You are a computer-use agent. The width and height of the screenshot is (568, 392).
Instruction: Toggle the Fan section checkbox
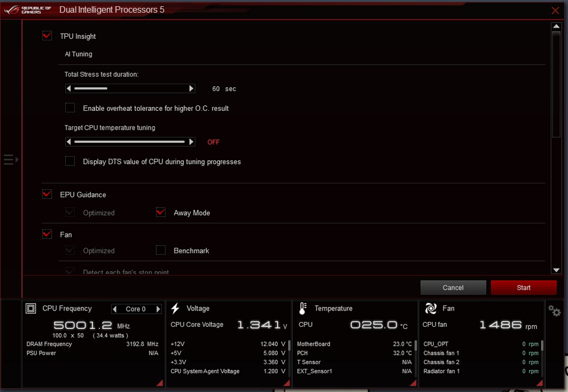(x=47, y=234)
